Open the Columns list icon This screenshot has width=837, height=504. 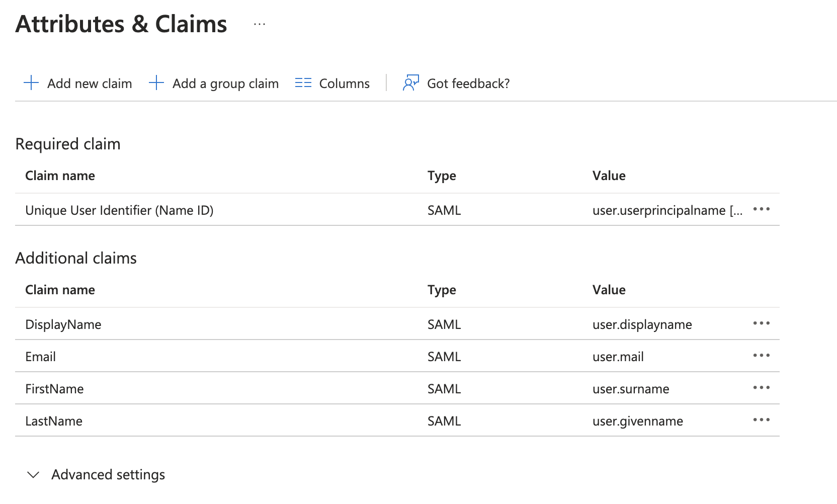(303, 83)
